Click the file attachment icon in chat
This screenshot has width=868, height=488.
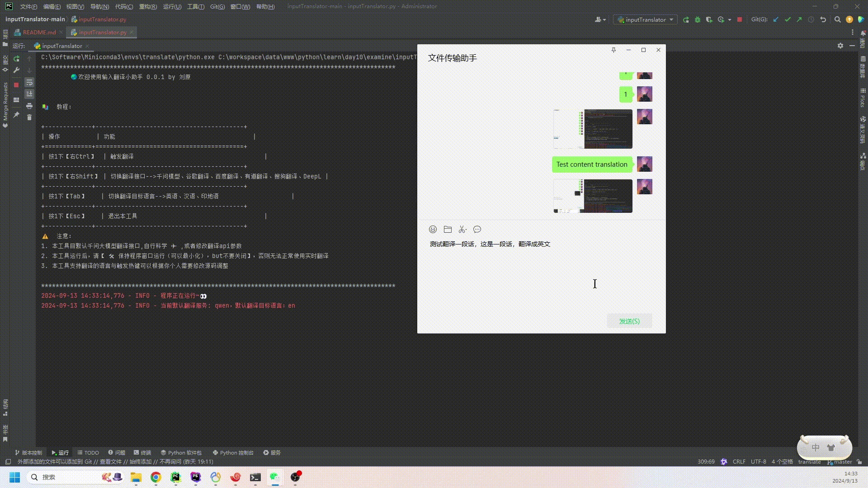click(448, 230)
